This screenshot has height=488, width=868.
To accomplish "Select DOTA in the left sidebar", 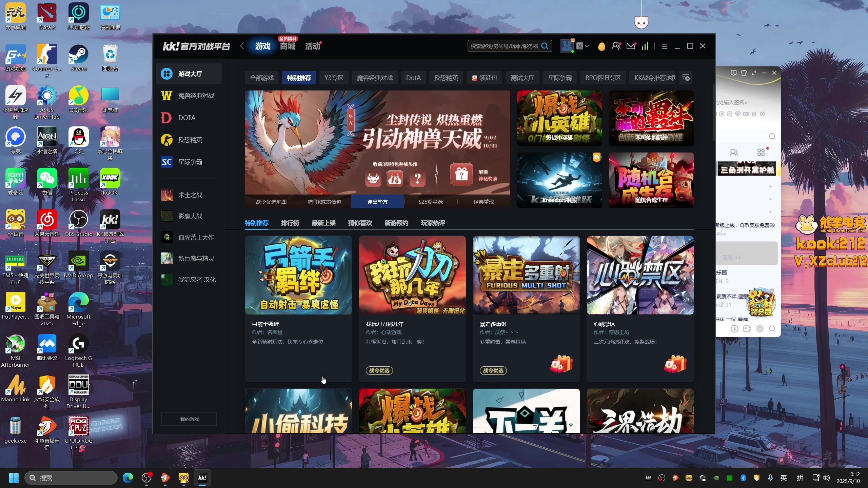I will (x=189, y=118).
